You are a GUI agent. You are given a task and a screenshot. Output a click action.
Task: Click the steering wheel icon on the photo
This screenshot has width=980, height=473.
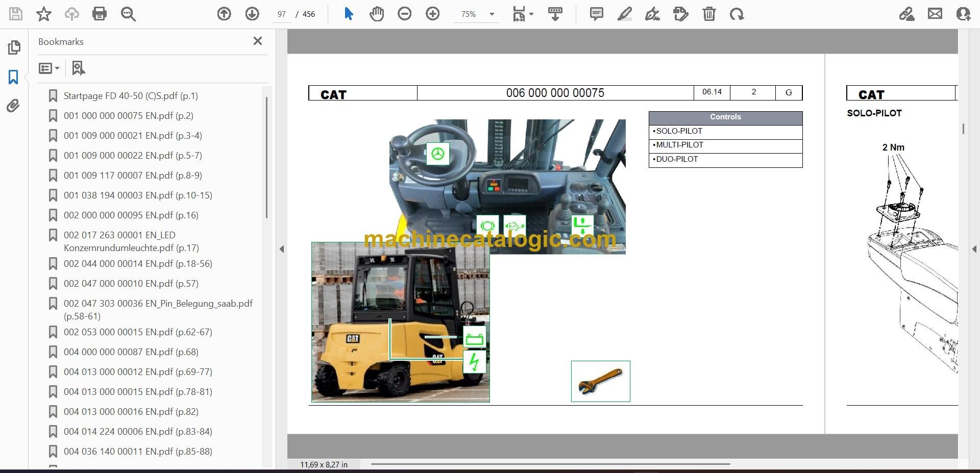[438, 154]
